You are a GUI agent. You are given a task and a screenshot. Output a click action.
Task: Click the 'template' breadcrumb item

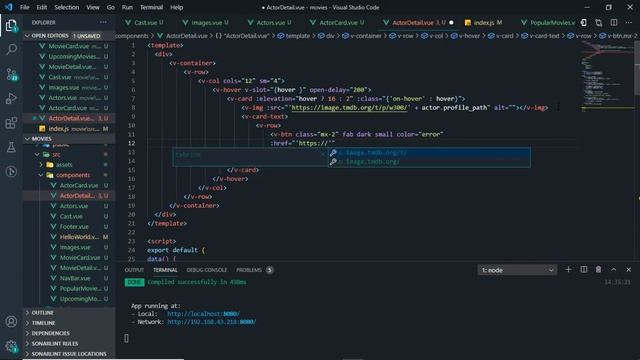coord(298,36)
